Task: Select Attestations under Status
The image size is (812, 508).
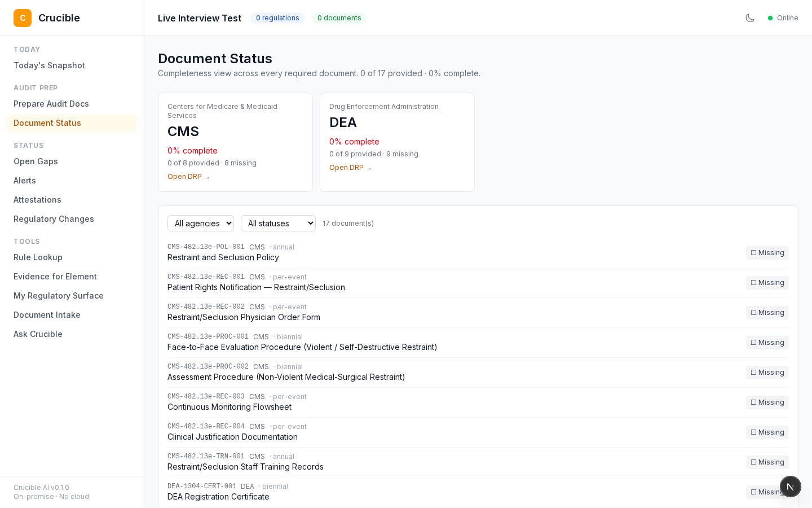Action: [37, 200]
